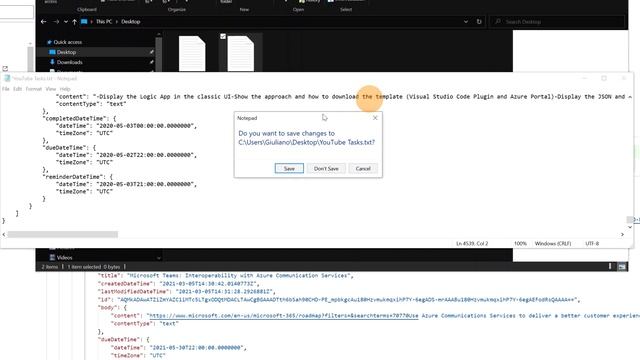The width and height of the screenshot is (640, 360).
Task: Click Notepad's horizontal scrollbar thumb
Action: pos(62,235)
